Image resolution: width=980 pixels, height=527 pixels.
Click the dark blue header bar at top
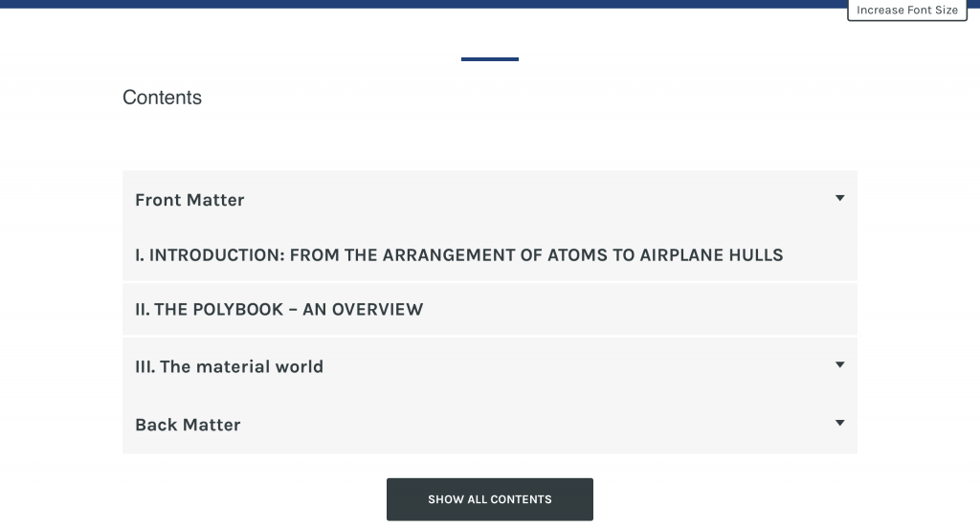(423, 4)
